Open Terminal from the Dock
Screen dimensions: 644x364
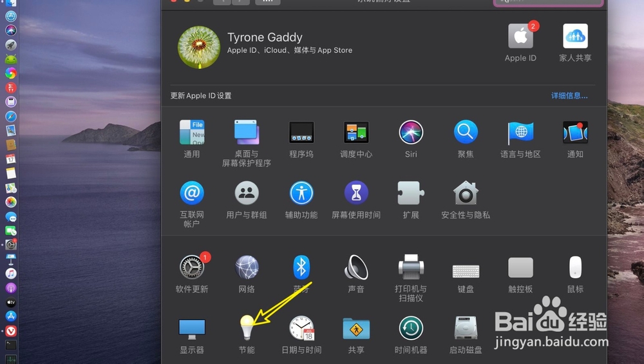click(x=11, y=345)
